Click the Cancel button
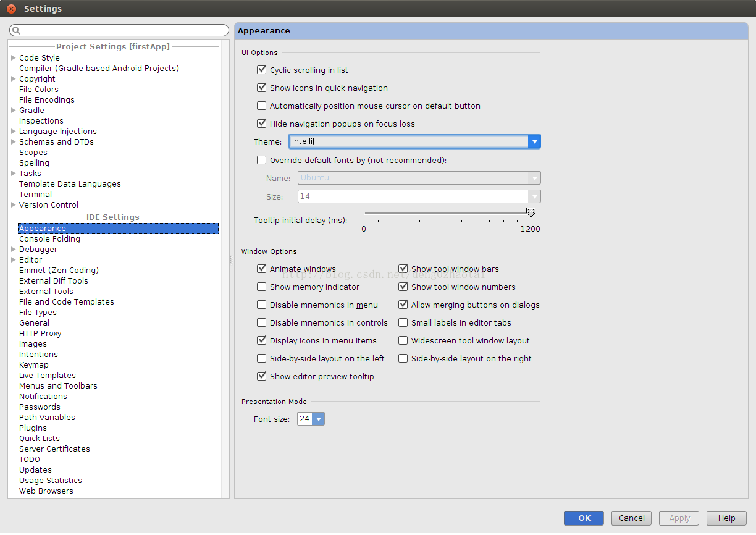 click(631, 518)
